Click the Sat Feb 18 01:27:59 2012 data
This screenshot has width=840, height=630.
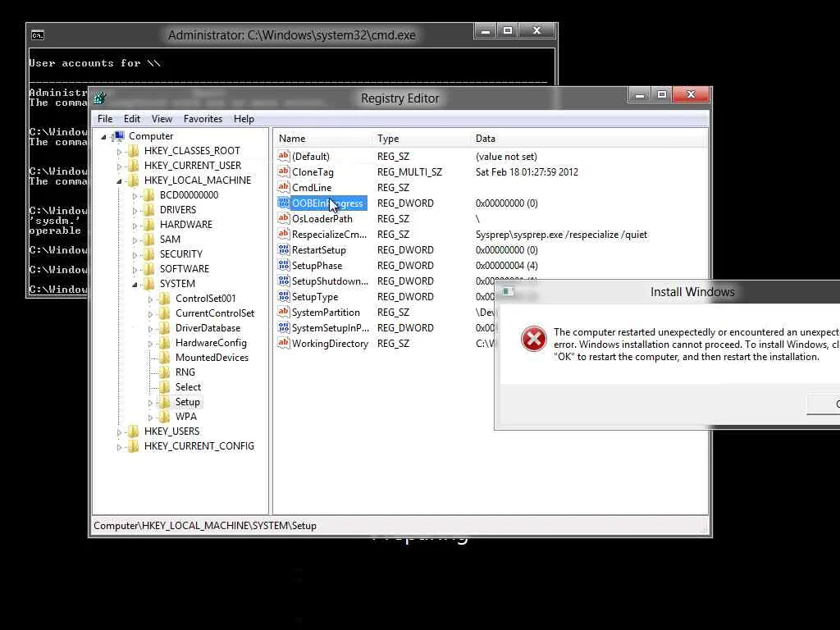pos(527,172)
